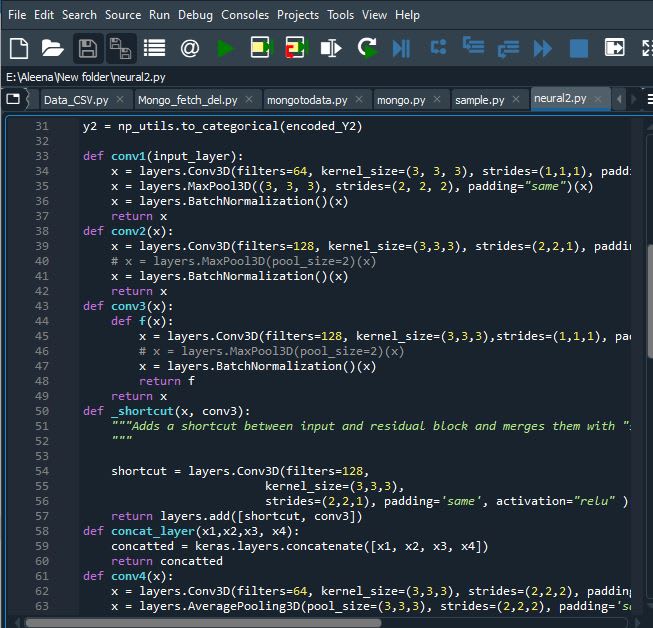Open the file list browser tabs icon
This screenshot has width=653, height=628.
pyautogui.click(x=155, y=48)
